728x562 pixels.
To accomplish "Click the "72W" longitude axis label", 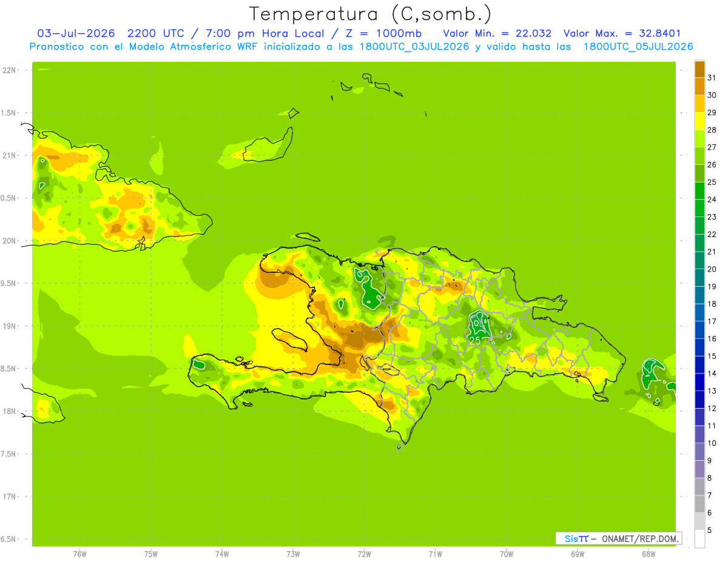I will click(x=364, y=555).
